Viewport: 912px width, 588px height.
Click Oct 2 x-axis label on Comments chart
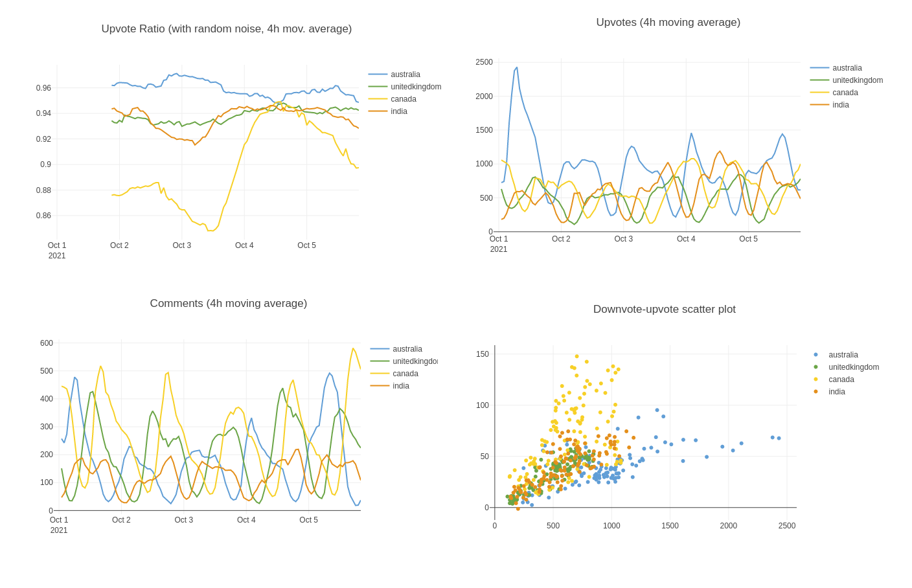(x=121, y=520)
